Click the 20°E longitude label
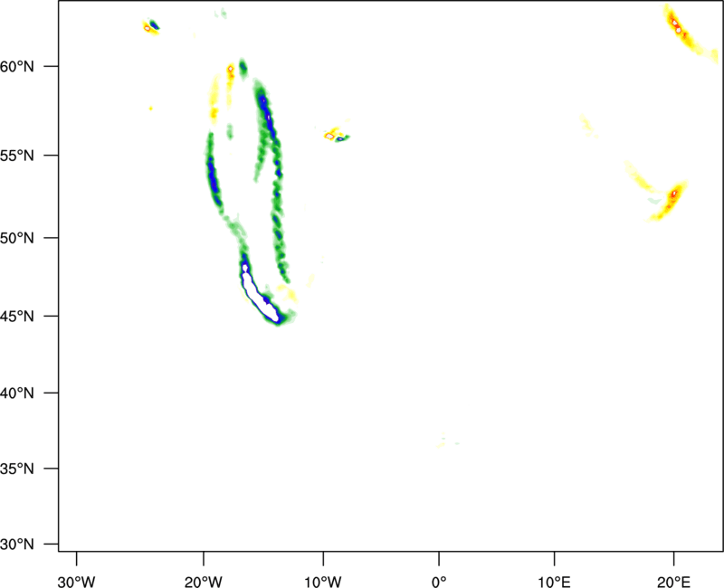Image resolution: width=724 pixels, height=588 pixels. pos(673,582)
